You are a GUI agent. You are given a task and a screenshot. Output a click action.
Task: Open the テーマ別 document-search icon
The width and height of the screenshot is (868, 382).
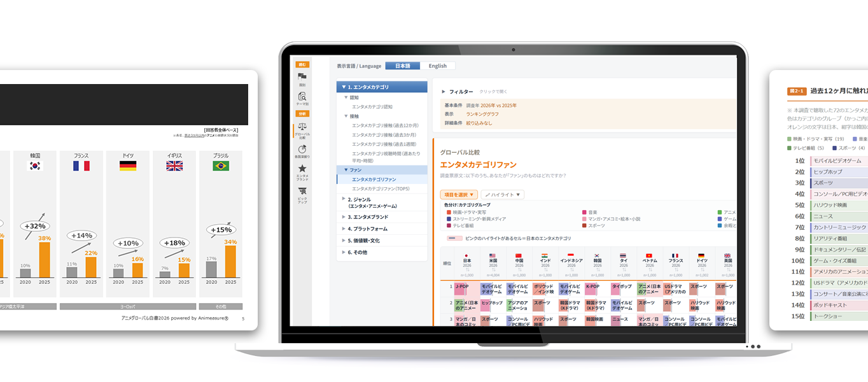tap(302, 98)
